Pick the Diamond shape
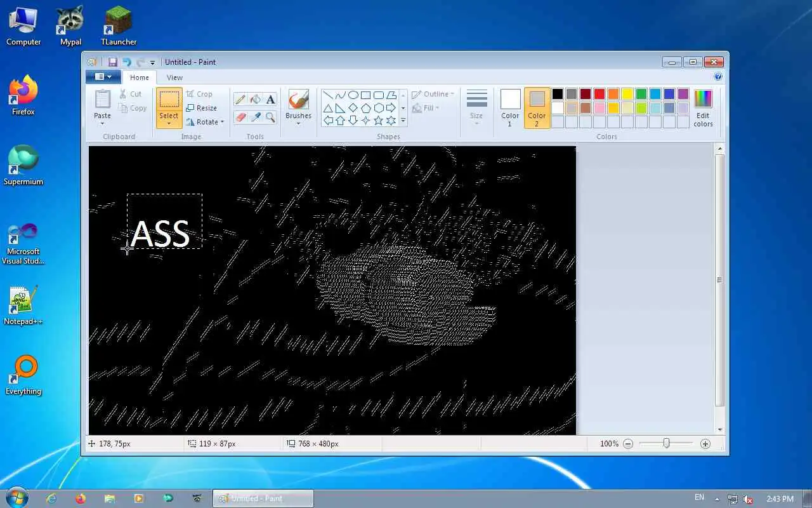The width and height of the screenshot is (812, 508). [353, 108]
